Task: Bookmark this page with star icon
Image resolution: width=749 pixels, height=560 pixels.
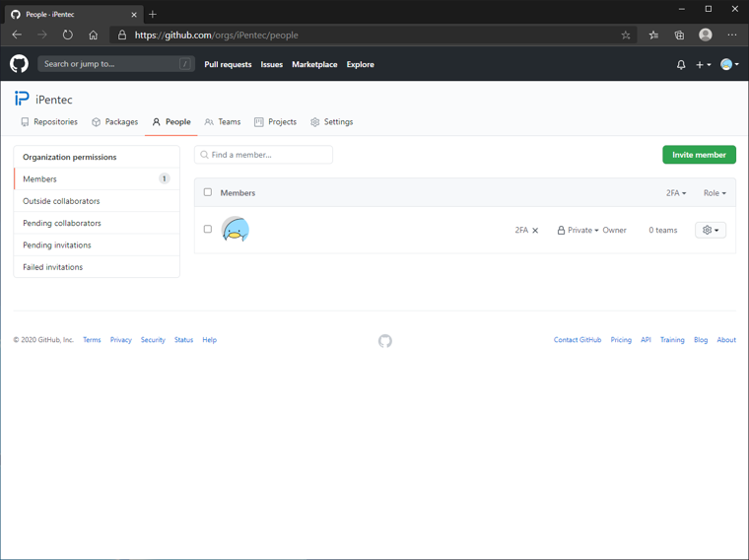Action: (x=626, y=35)
